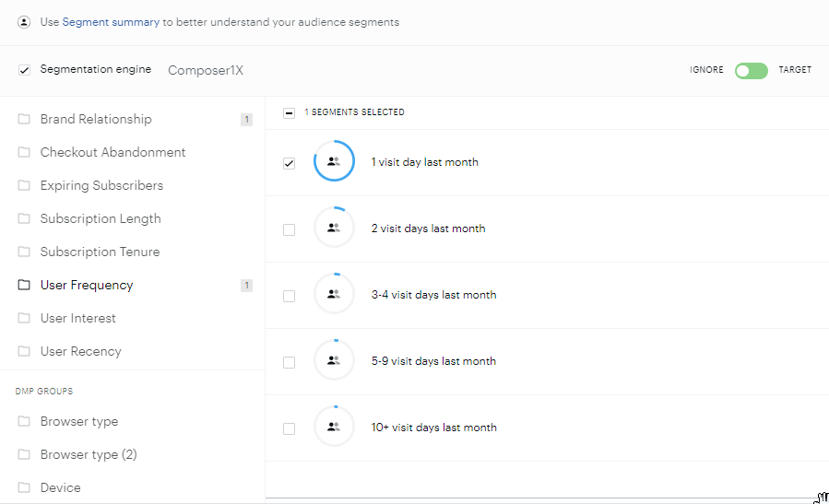Click the Expiring Subscribers folder icon
This screenshot has height=504, width=829.
pos(24,185)
